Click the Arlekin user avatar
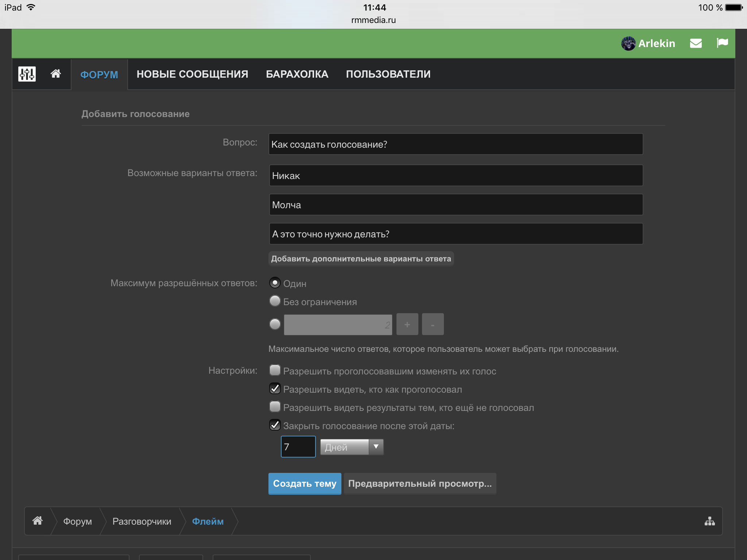Screen dimensions: 747x560 click(628, 43)
